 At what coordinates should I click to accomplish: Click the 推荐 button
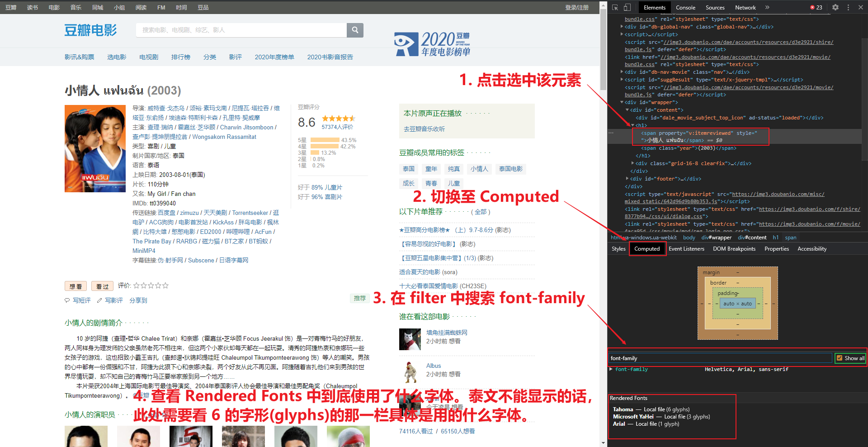point(360,298)
